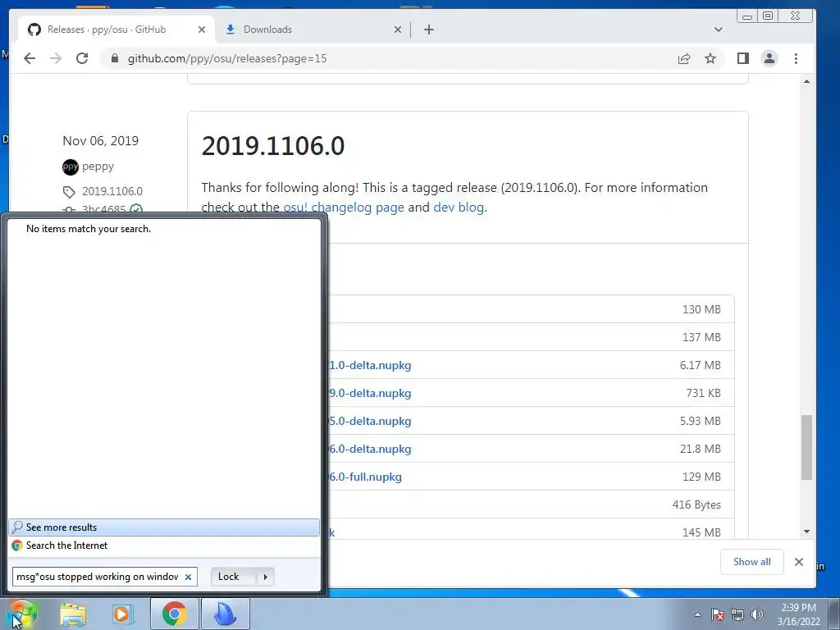Open the clock showing 2:39 PM

[x=799, y=614]
